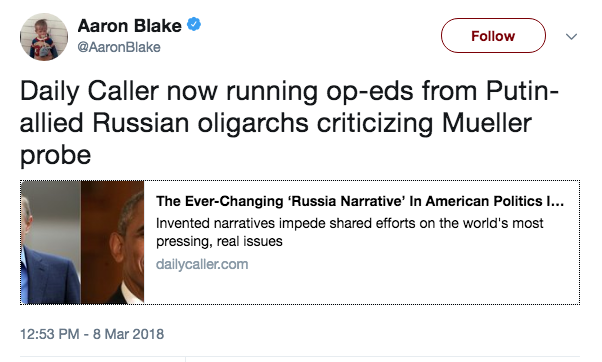Click the 12:53 PM time in the timestamp

(50, 334)
